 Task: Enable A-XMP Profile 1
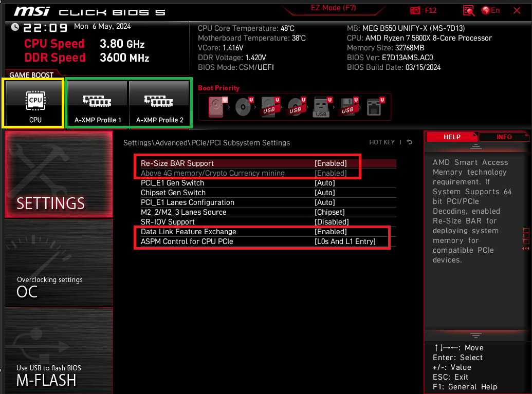pyautogui.click(x=98, y=103)
